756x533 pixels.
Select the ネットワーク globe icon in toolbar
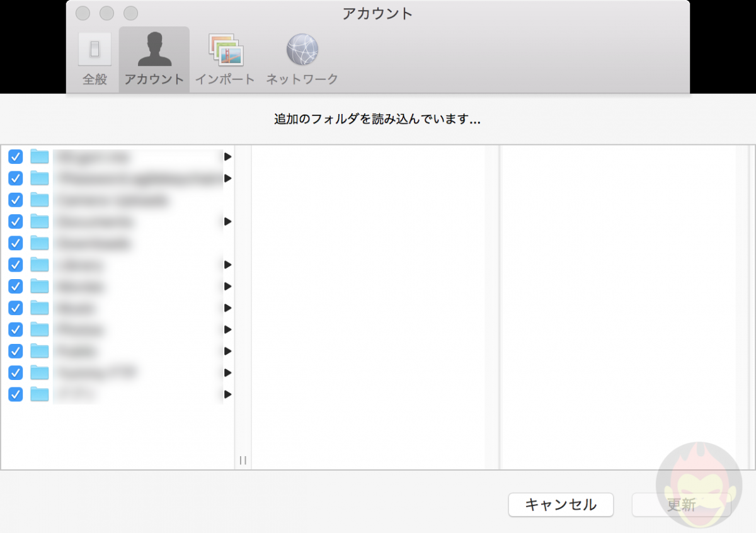click(302, 50)
